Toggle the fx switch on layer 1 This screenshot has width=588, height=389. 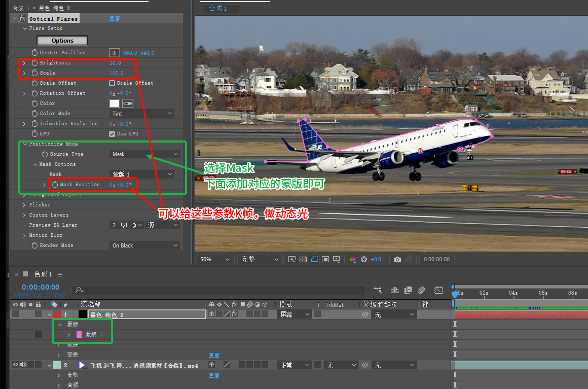click(x=234, y=314)
